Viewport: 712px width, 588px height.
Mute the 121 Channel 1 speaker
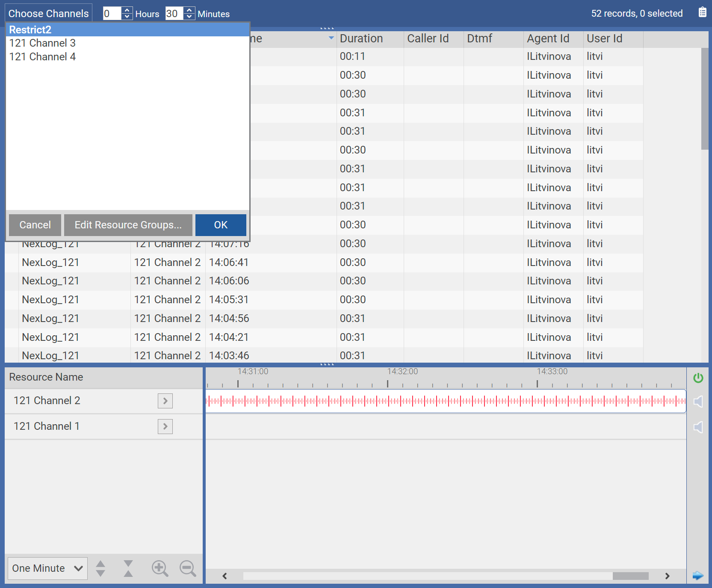pos(698,427)
